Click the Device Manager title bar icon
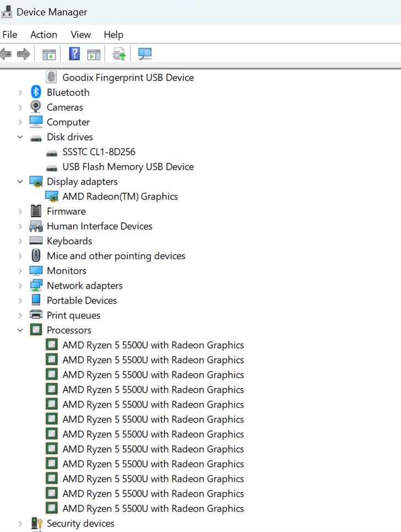The image size is (401, 532). tap(7, 12)
